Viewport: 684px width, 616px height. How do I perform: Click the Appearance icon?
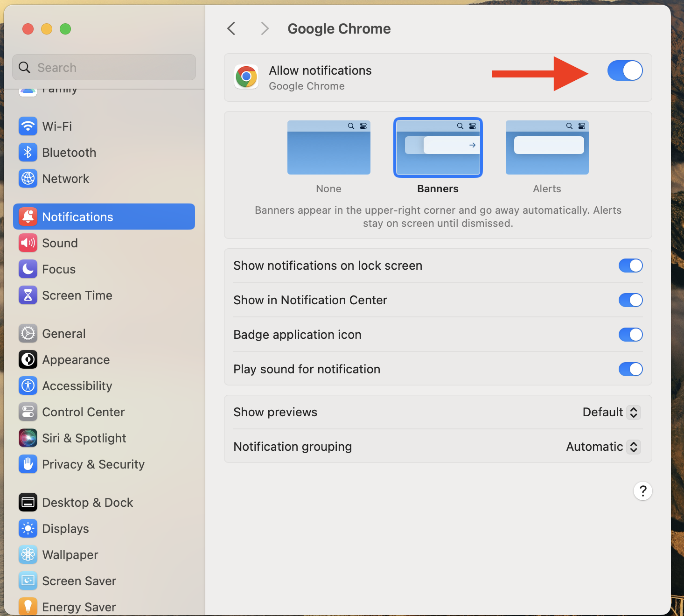[28, 359]
